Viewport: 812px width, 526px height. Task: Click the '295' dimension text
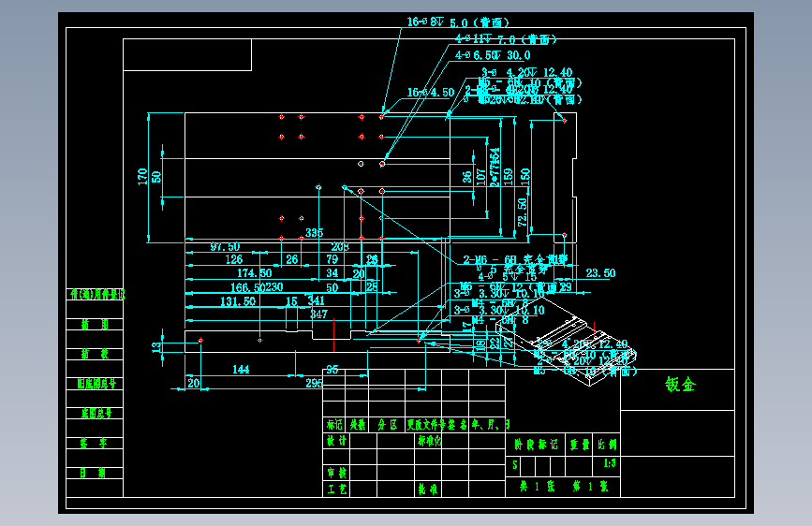point(315,383)
